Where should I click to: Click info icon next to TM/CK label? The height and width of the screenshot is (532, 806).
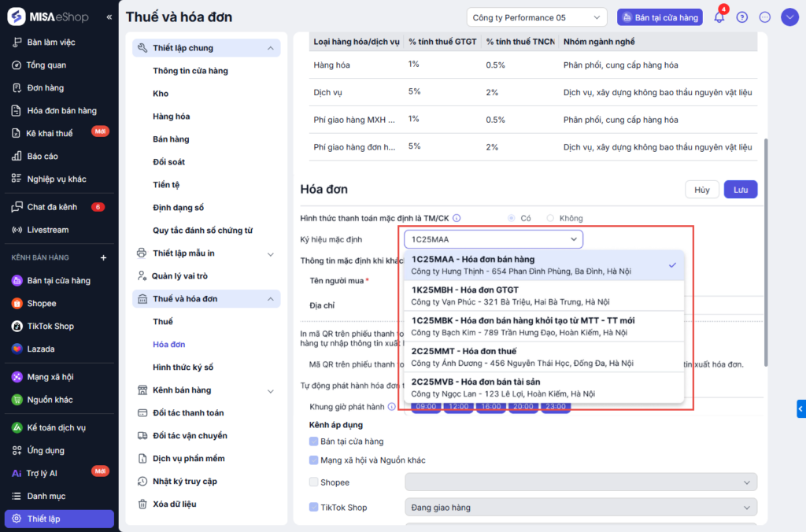pos(457,218)
